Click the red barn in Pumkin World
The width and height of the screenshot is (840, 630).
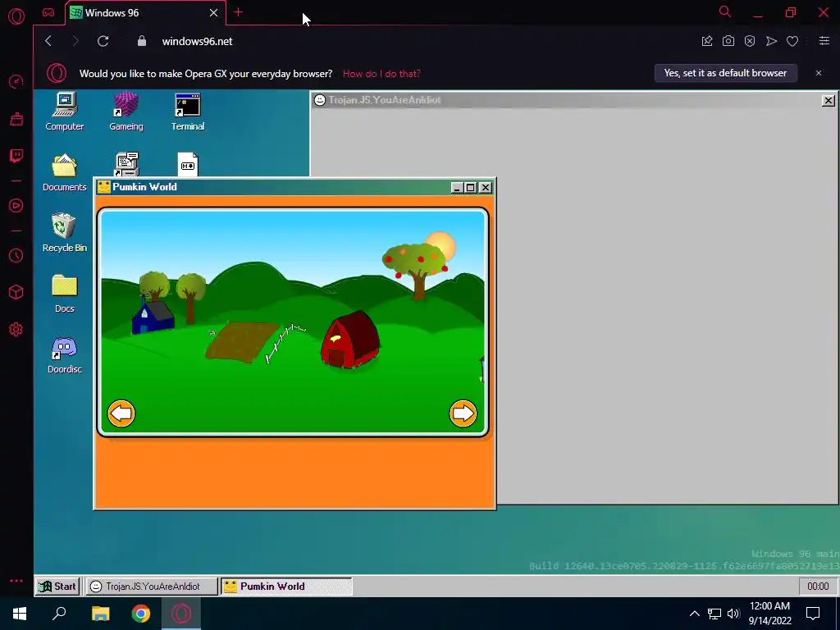point(350,340)
